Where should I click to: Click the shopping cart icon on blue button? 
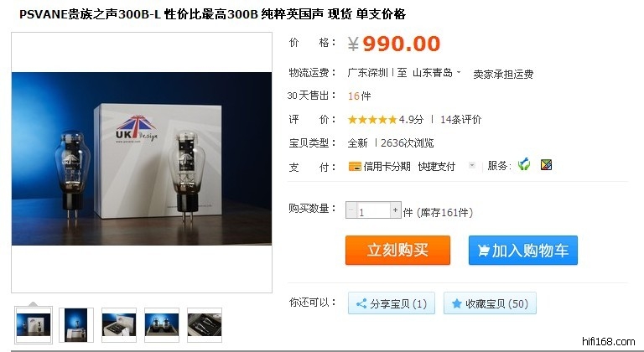click(x=483, y=250)
